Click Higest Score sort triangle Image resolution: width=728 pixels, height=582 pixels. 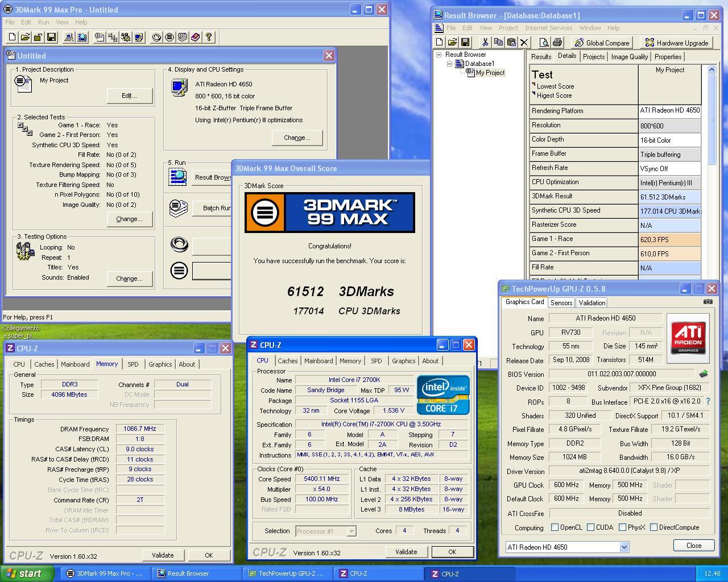[x=533, y=94]
